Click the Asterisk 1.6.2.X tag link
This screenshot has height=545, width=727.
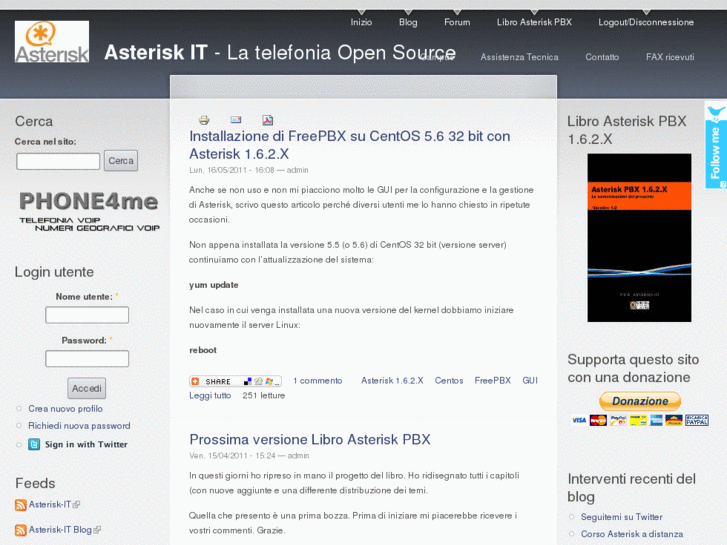coord(392,381)
